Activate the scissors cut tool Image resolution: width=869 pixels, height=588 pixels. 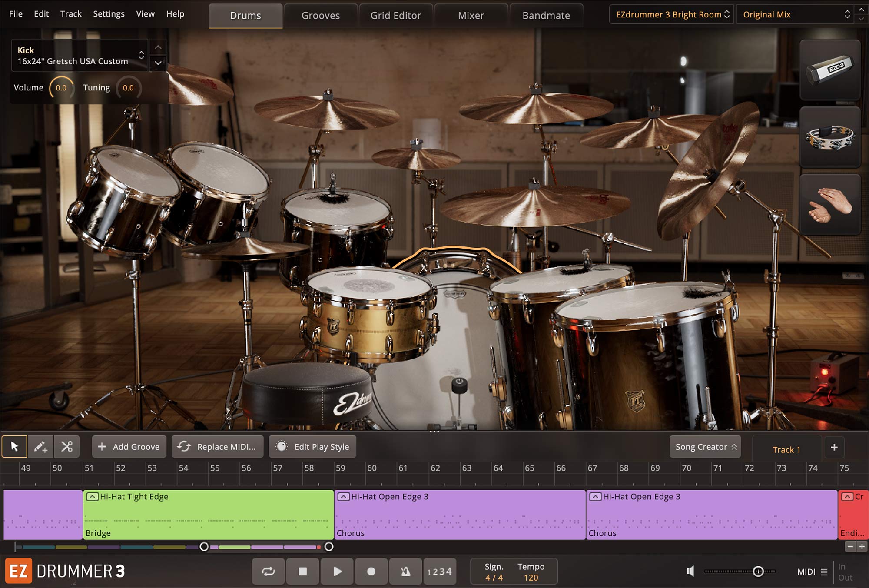point(66,446)
